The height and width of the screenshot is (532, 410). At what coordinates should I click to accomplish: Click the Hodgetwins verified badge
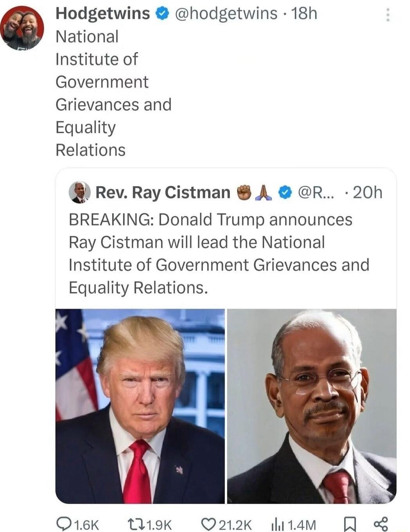161,14
